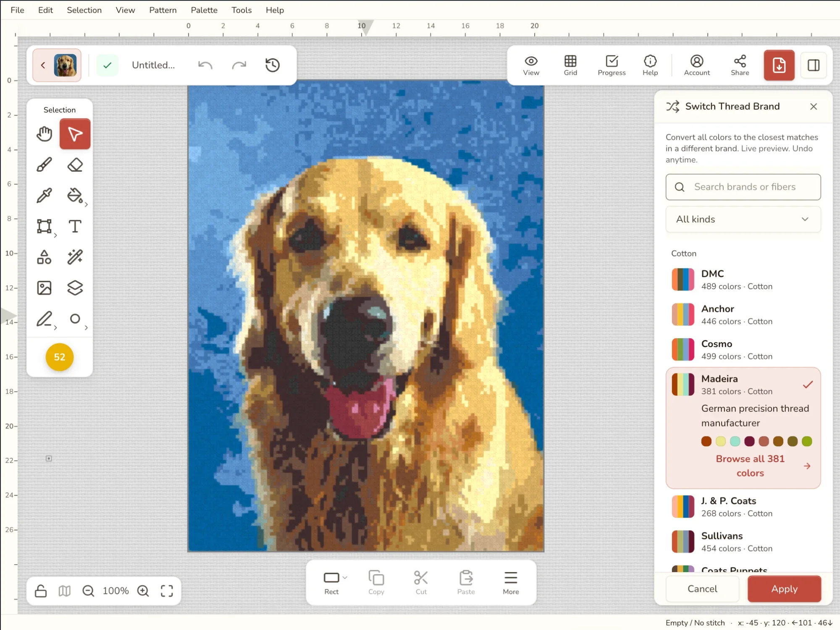Open the Pattern menu

(163, 10)
